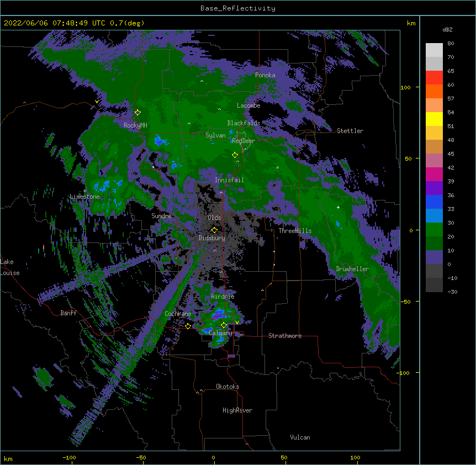Click the yellow radar site marker near Olds
Image resolution: width=476 pixels, height=465 pixels.
214,230
